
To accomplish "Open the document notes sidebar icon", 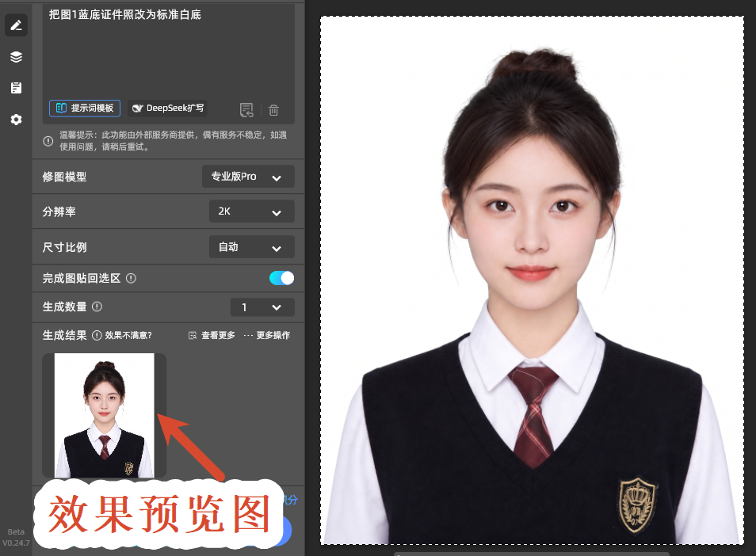I will (x=16, y=88).
